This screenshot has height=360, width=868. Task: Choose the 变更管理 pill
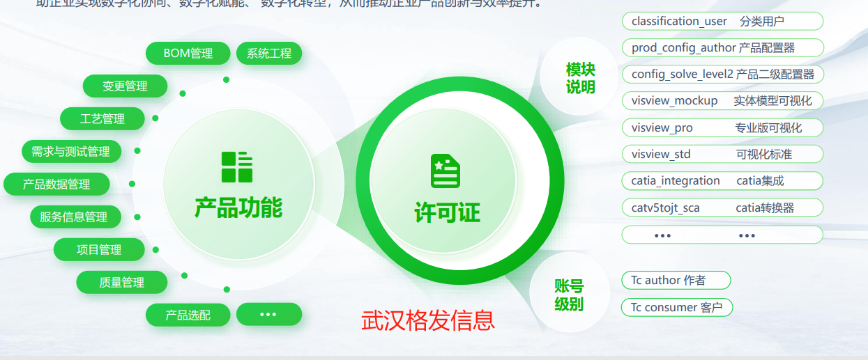[x=125, y=86]
